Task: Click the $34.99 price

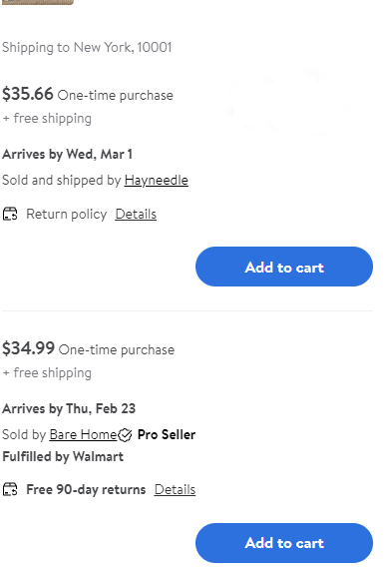Action: (x=28, y=348)
